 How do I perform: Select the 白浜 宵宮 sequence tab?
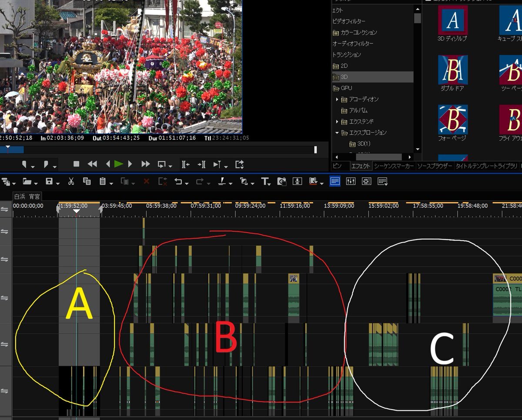point(27,196)
